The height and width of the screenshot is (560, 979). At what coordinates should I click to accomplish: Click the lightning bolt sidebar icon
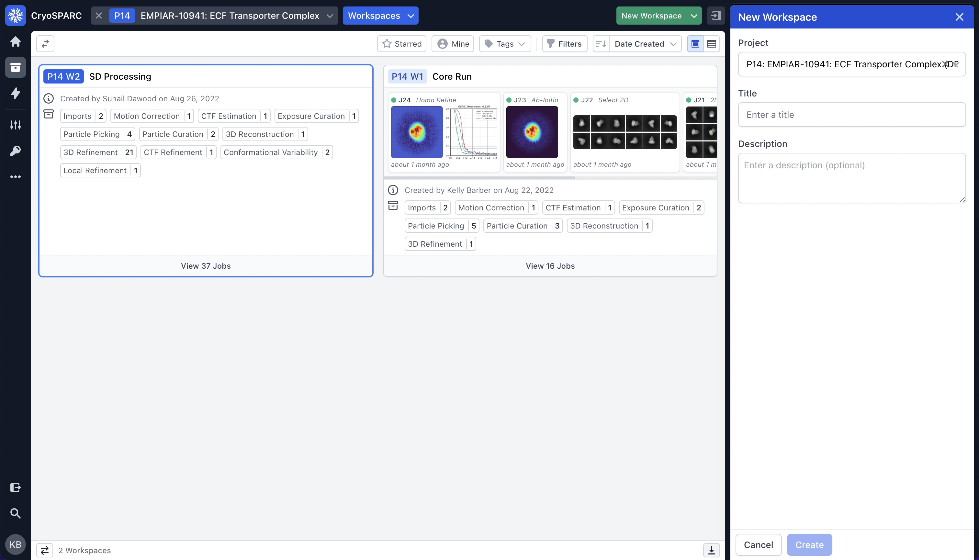click(16, 93)
